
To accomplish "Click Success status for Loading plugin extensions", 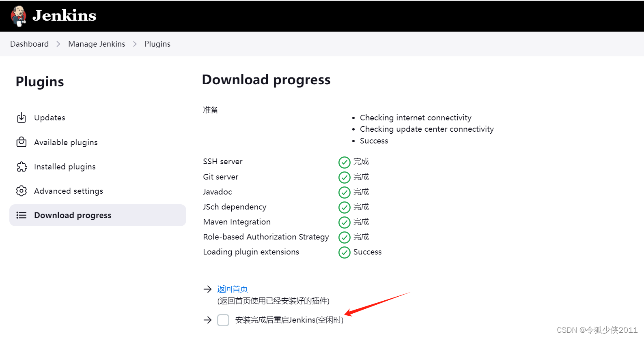I will click(x=368, y=252).
